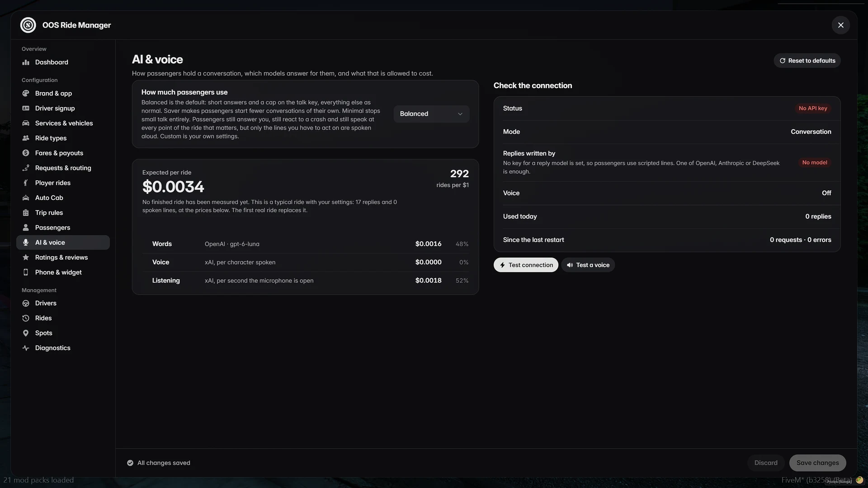Click the No model badge

(x=815, y=163)
